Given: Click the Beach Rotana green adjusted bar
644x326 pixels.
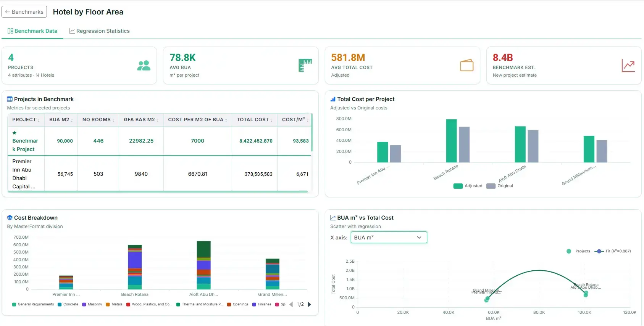Looking at the screenshot, I should pos(451,141).
